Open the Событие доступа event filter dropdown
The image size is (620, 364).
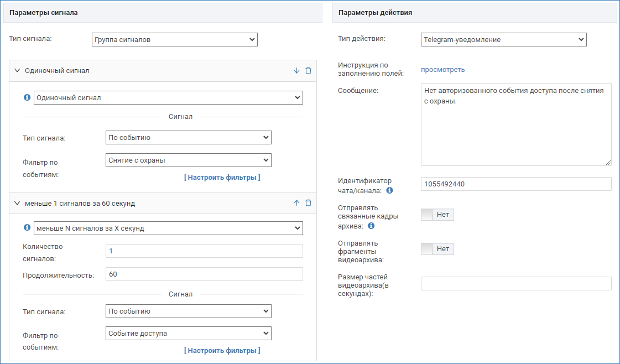point(188,333)
